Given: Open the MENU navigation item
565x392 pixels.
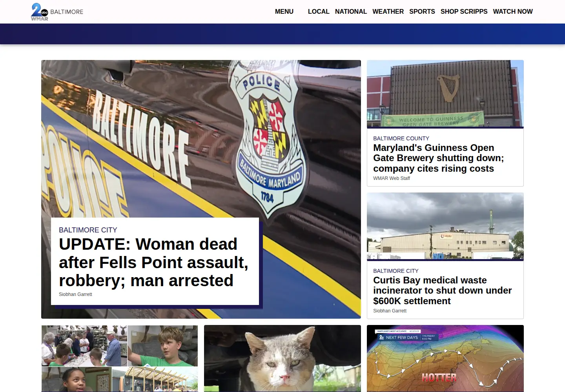Looking at the screenshot, I should click(x=284, y=12).
